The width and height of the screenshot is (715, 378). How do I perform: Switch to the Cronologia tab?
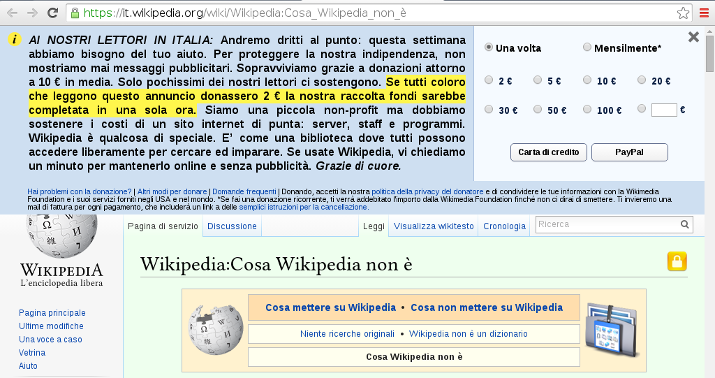tap(504, 226)
